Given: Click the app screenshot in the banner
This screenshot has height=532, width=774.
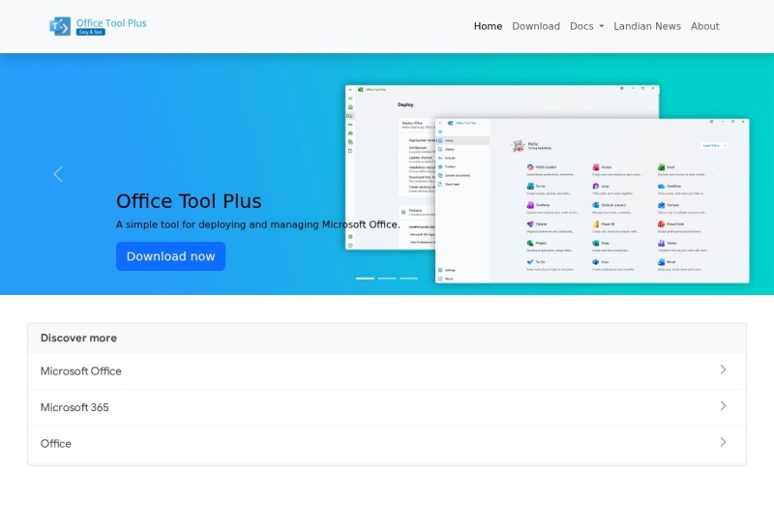Looking at the screenshot, I should click(x=547, y=184).
